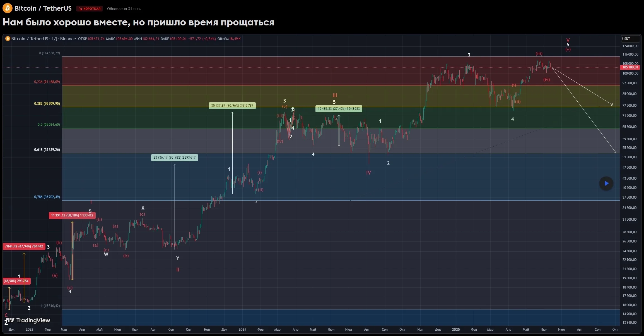Select the current price label 105 100,01

[630, 67]
